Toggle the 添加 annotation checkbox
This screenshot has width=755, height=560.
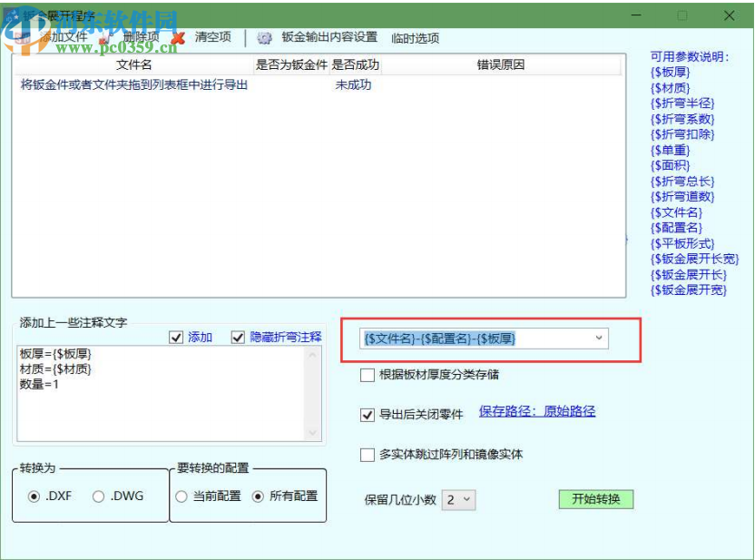click(x=176, y=337)
